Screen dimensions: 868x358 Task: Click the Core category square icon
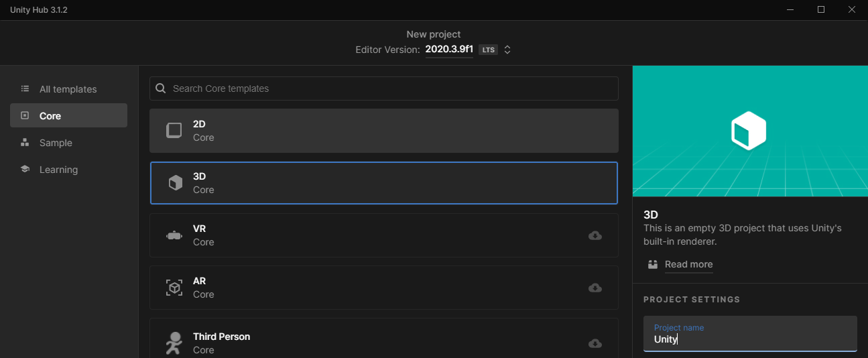pos(25,115)
